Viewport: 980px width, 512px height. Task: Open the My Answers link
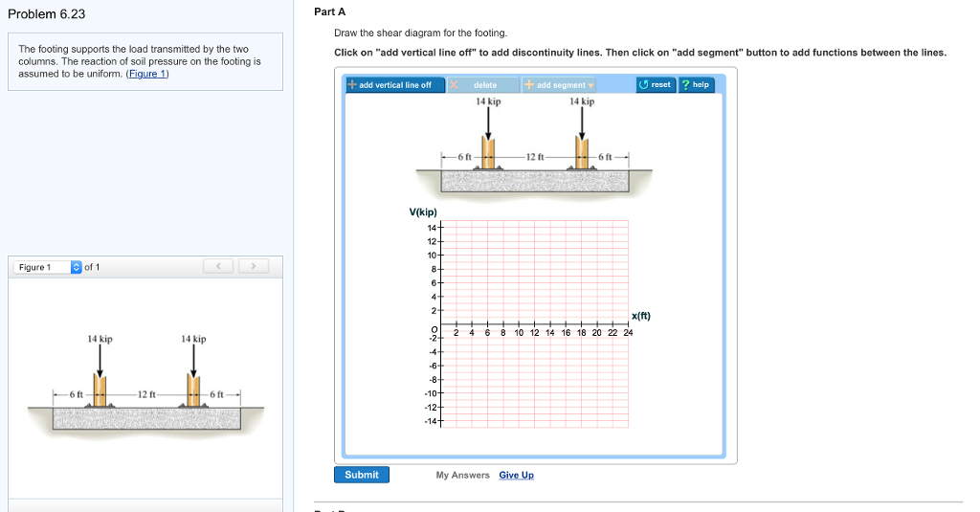462,476
